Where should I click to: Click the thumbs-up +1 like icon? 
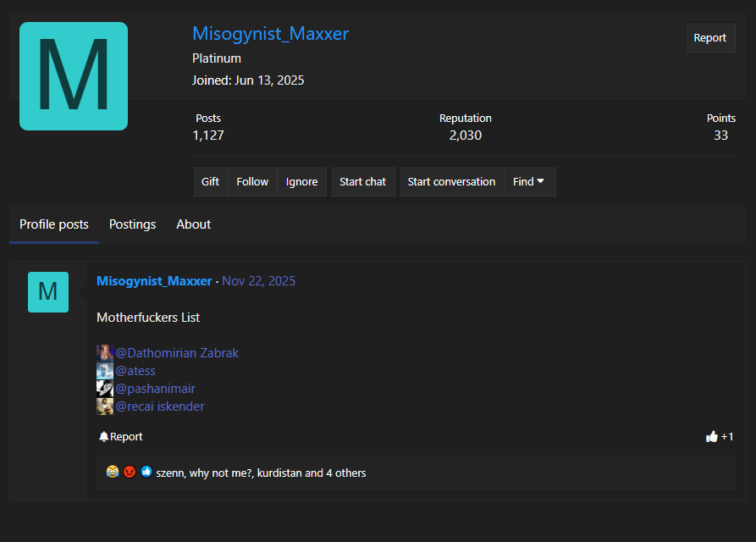pos(711,437)
